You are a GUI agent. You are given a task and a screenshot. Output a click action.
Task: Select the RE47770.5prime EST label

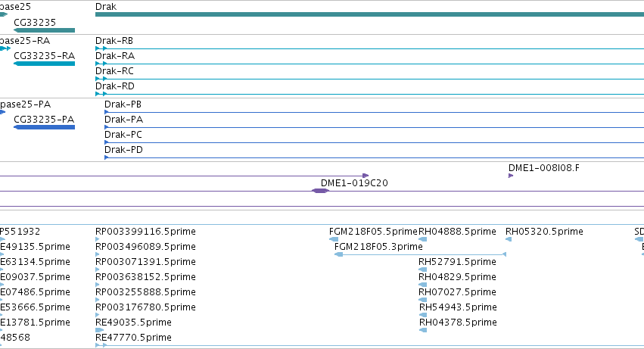(133, 338)
